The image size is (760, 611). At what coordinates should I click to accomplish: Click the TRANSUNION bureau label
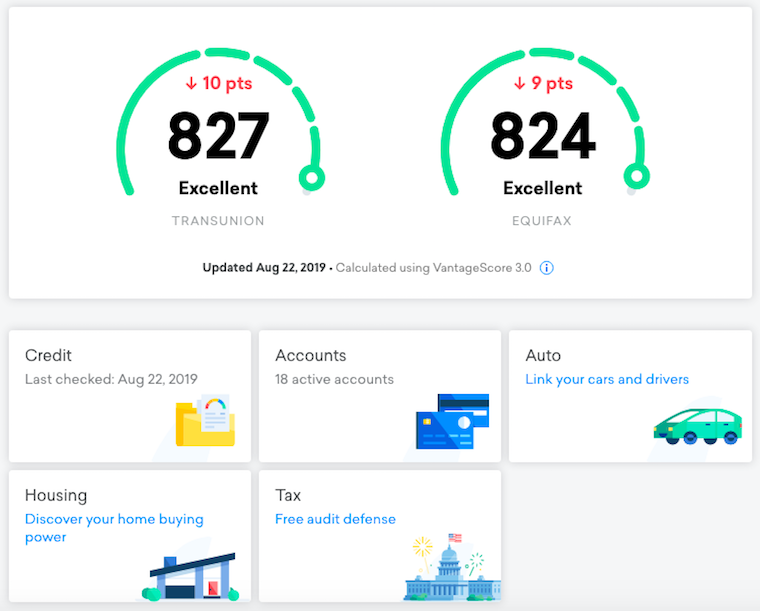pyautogui.click(x=218, y=221)
